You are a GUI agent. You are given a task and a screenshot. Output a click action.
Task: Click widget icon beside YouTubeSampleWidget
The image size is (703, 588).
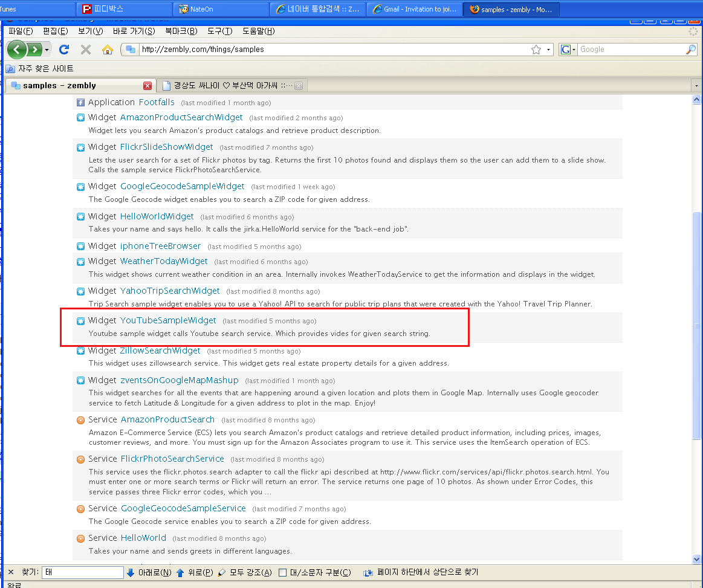[x=81, y=321]
